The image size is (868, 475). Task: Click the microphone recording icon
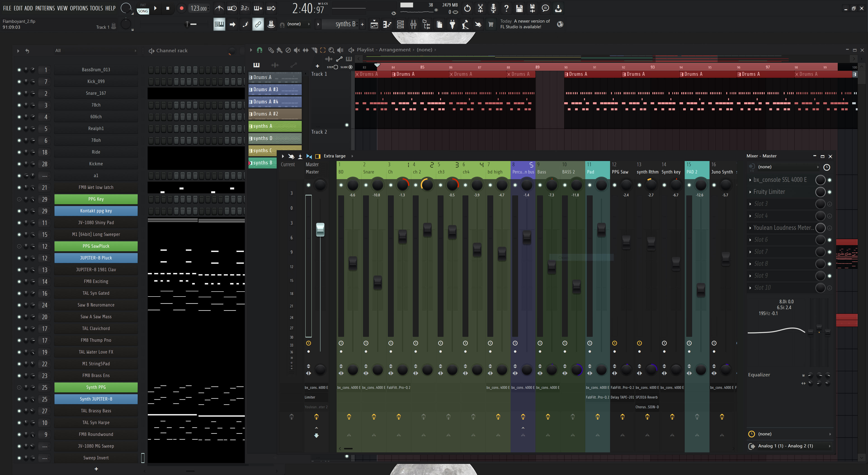pos(493,8)
